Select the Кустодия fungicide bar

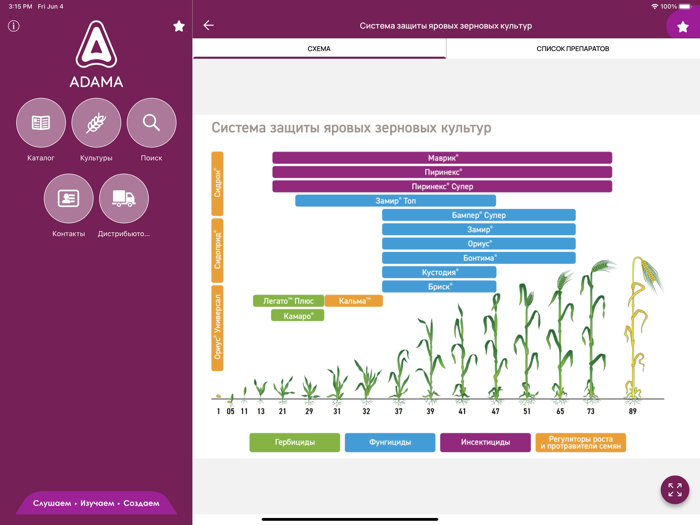point(439,272)
